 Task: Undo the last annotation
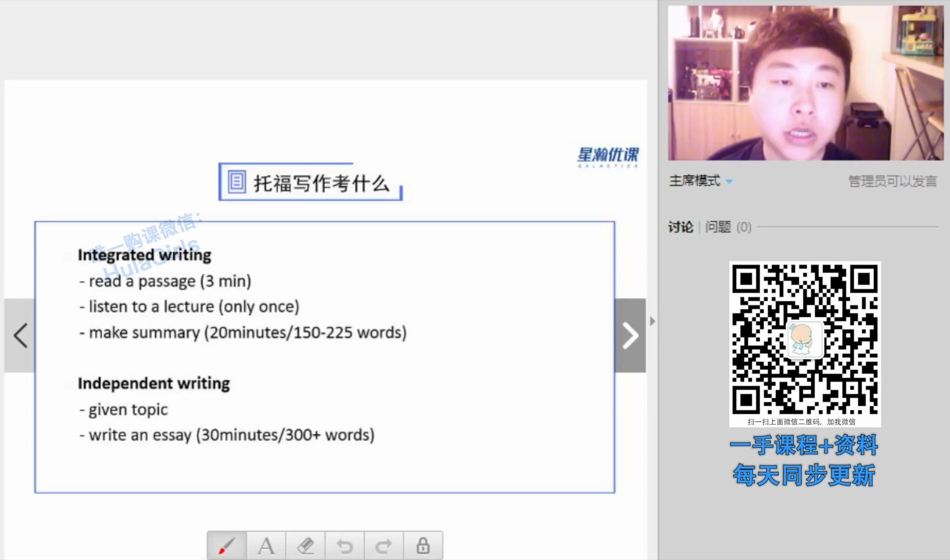coord(345,545)
